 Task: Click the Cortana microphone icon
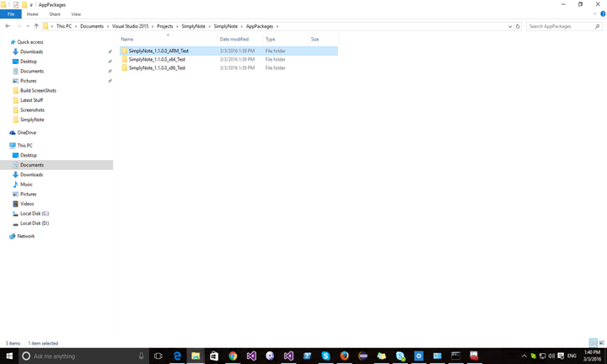click(x=142, y=356)
